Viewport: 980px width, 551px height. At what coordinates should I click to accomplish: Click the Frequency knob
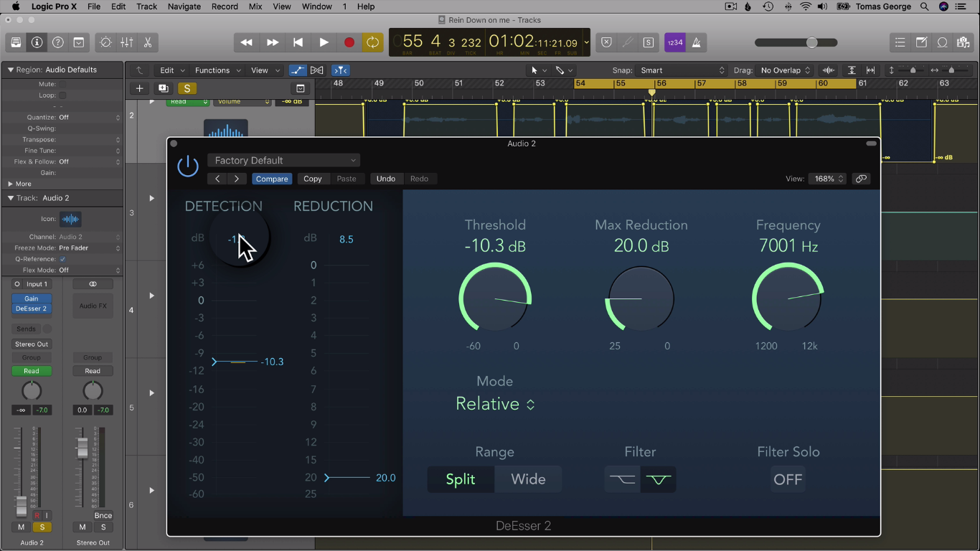788,298
